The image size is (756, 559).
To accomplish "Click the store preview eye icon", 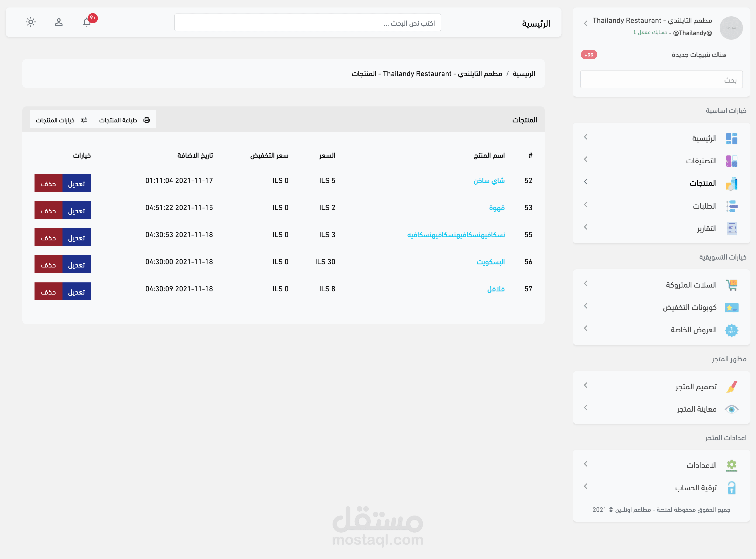I will tap(731, 409).
